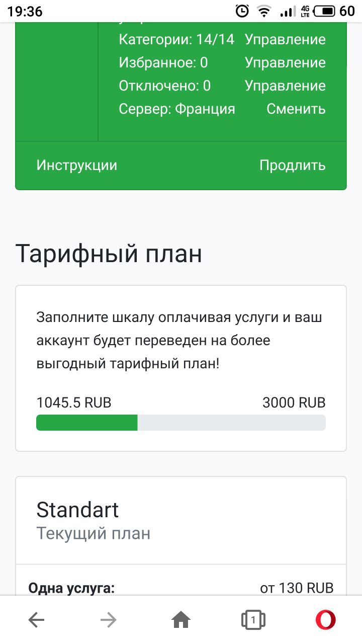Open the Инструкции link
This screenshot has width=362, height=644.
77,166
